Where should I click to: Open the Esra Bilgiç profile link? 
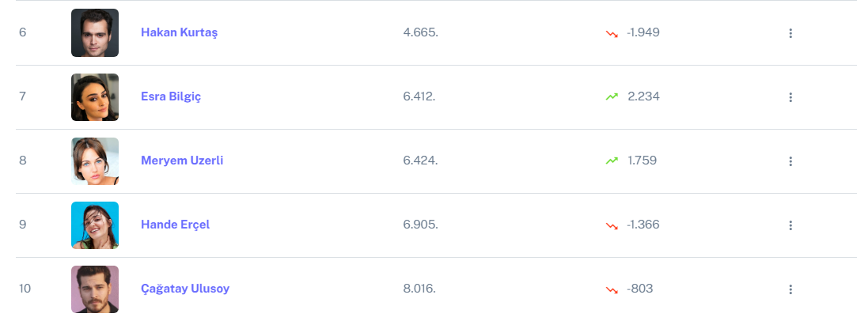[x=171, y=96]
